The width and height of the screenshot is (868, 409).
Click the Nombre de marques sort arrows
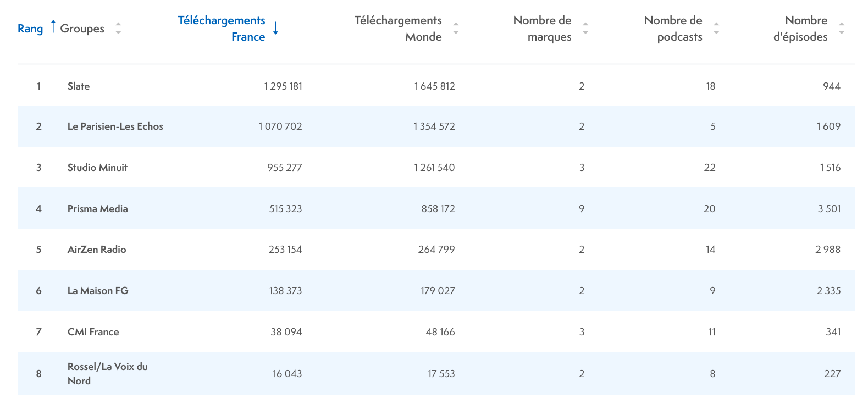[x=585, y=29]
